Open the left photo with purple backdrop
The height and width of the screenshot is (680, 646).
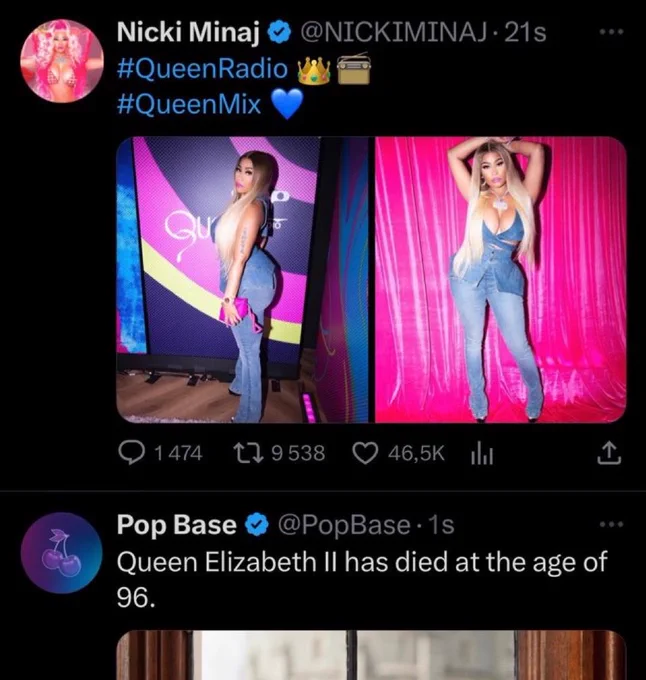pos(242,280)
